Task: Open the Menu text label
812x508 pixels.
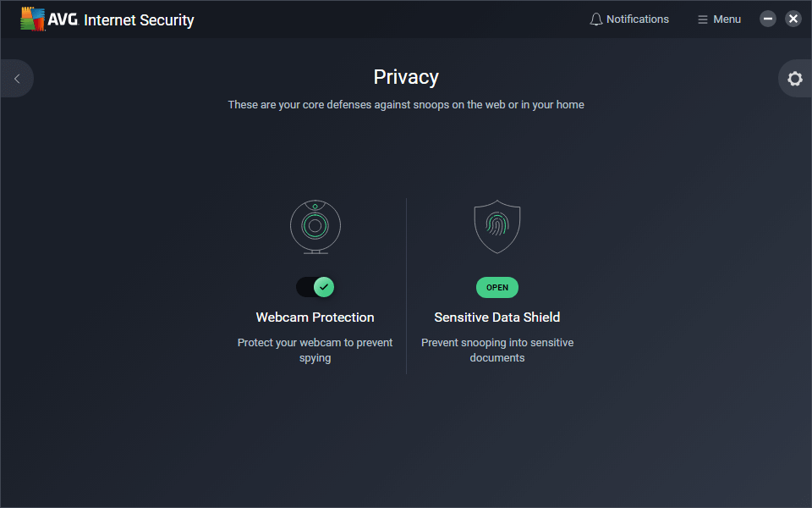Action: [727, 19]
